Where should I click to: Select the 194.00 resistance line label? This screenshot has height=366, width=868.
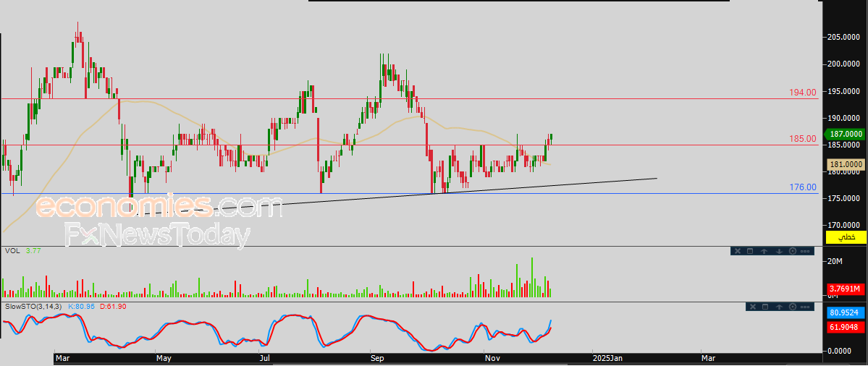tap(803, 93)
